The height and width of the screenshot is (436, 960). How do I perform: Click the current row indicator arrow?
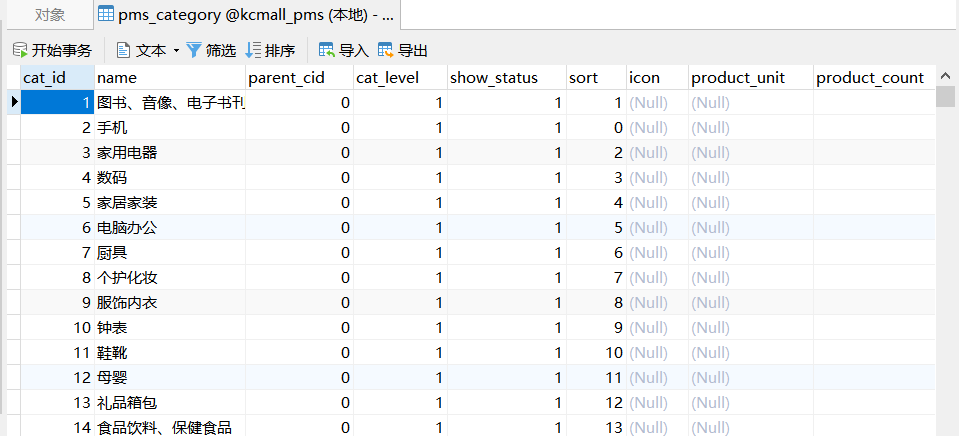pyautogui.click(x=14, y=102)
